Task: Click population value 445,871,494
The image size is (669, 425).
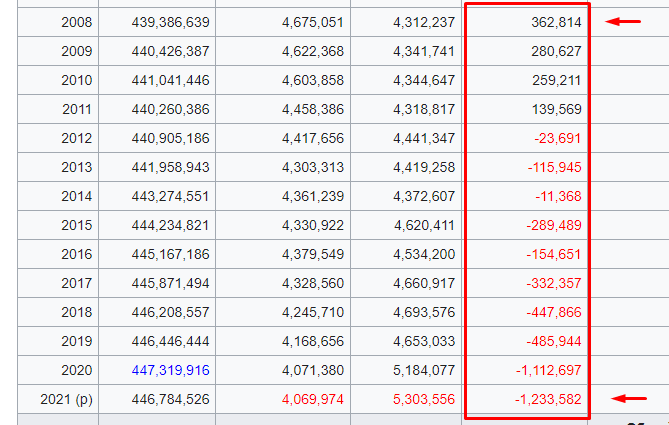Action: (170, 283)
